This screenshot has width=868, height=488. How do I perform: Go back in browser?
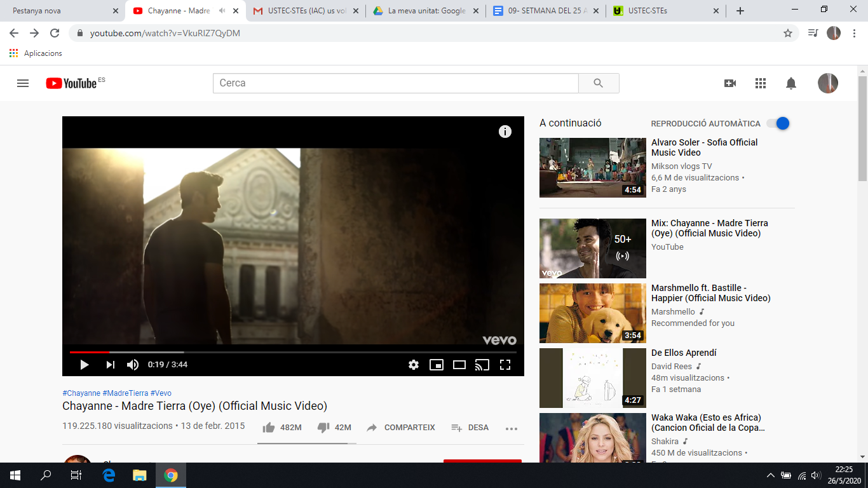tap(14, 33)
